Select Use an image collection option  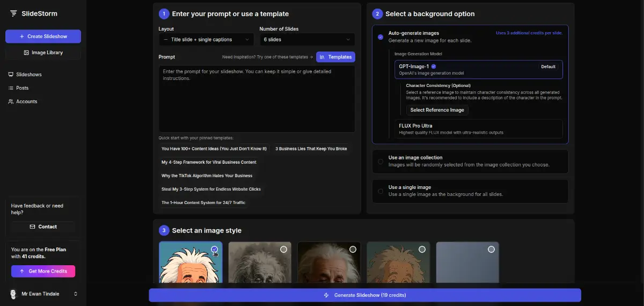pos(380,161)
